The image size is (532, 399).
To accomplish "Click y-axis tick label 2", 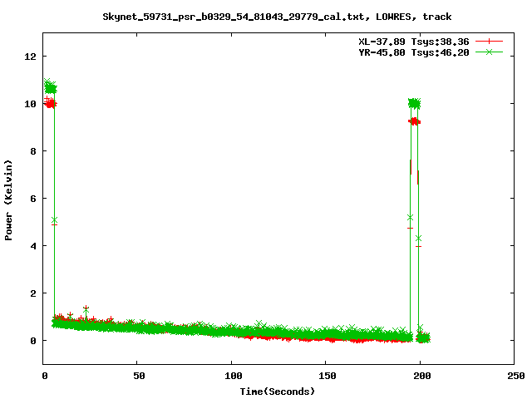I will coord(33,293).
